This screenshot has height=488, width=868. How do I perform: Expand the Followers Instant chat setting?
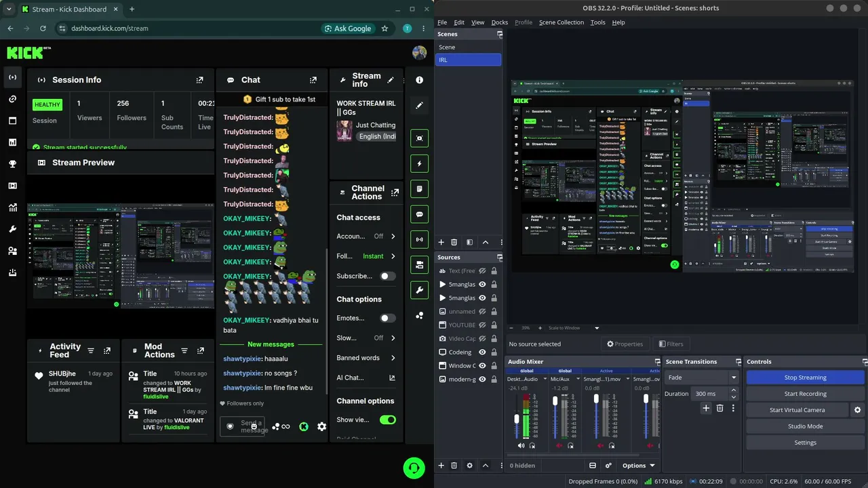click(x=393, y=256)
